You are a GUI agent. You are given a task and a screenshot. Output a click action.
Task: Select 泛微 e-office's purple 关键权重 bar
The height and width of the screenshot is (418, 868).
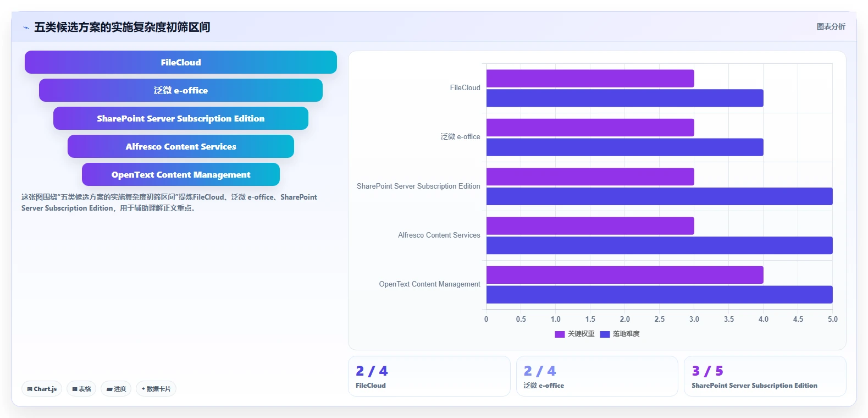click(590, 128)
